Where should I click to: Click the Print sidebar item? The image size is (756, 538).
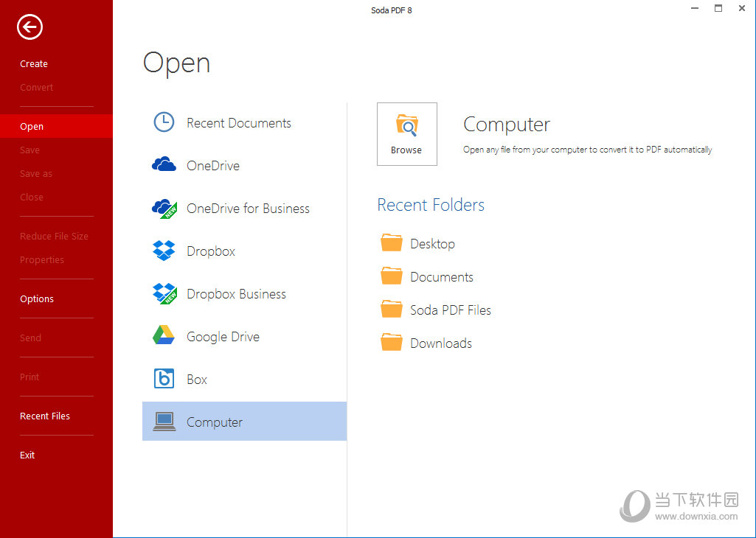point(30,377)
